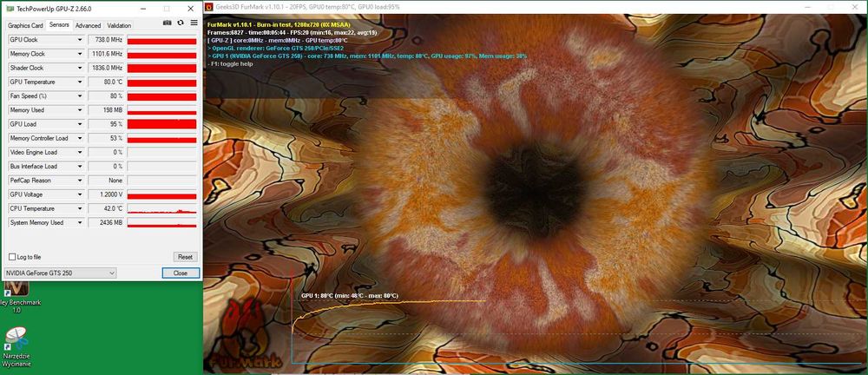Open the System Memory Used dropdown
This screenshot has width=868, height=375.
point(80,223)
